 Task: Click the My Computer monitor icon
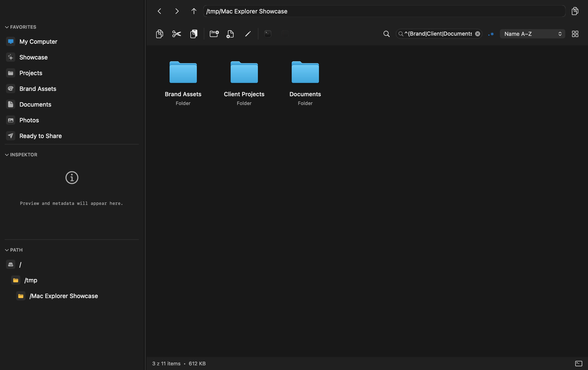pos(10,42)
